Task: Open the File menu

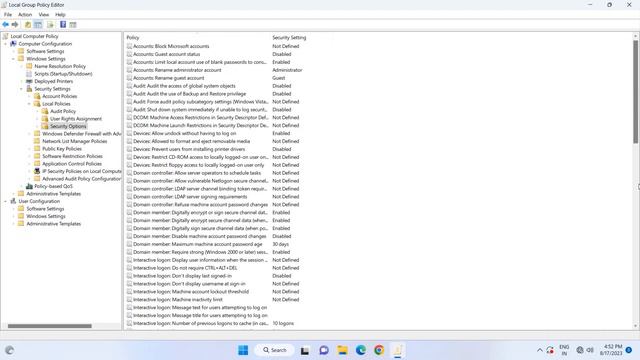Action: [8, 15]
